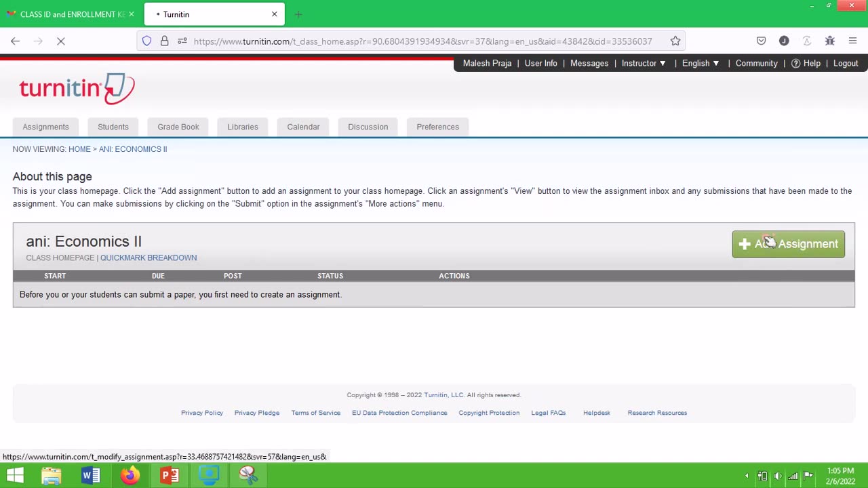Image resolution: width=868 pixels, height=488 pixels.
Task: Open the Firefox hamburger menu
Action: coord(852,41)
